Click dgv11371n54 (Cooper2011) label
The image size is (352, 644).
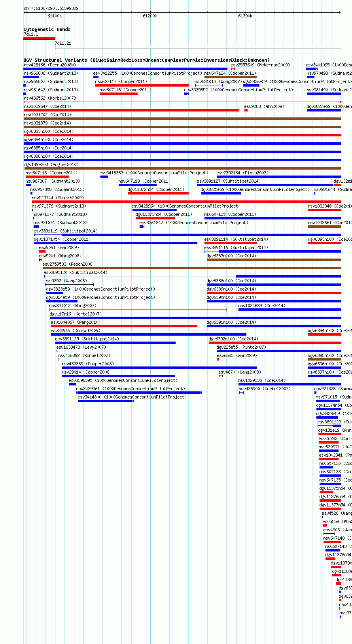pyautogui.click(x=62, y=239)
